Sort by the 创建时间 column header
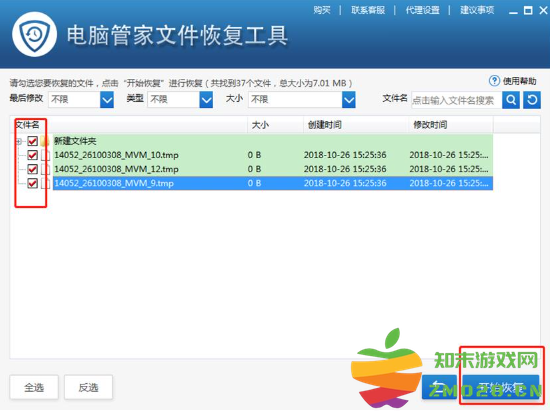 (356, 125)
